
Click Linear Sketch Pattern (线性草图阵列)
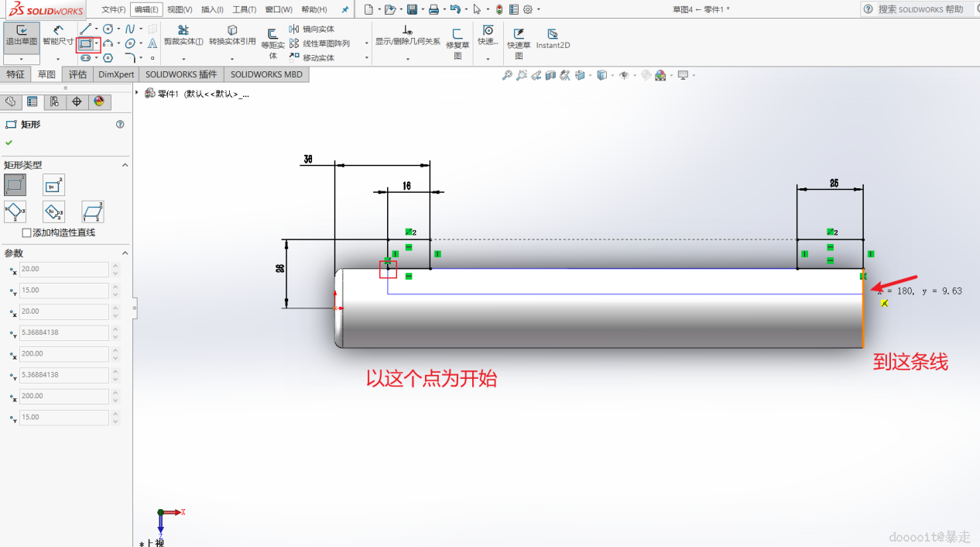tap(320, 44)
